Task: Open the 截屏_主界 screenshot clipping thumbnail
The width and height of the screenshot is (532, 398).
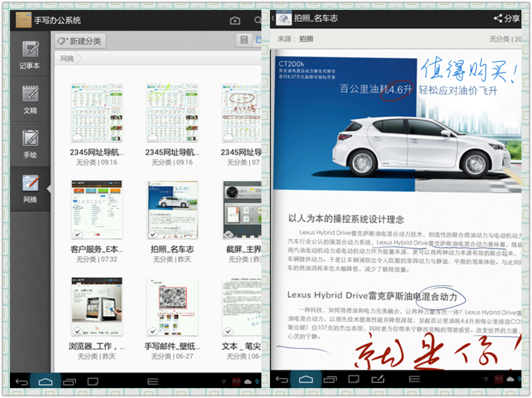Action: [x=242, y=210]
